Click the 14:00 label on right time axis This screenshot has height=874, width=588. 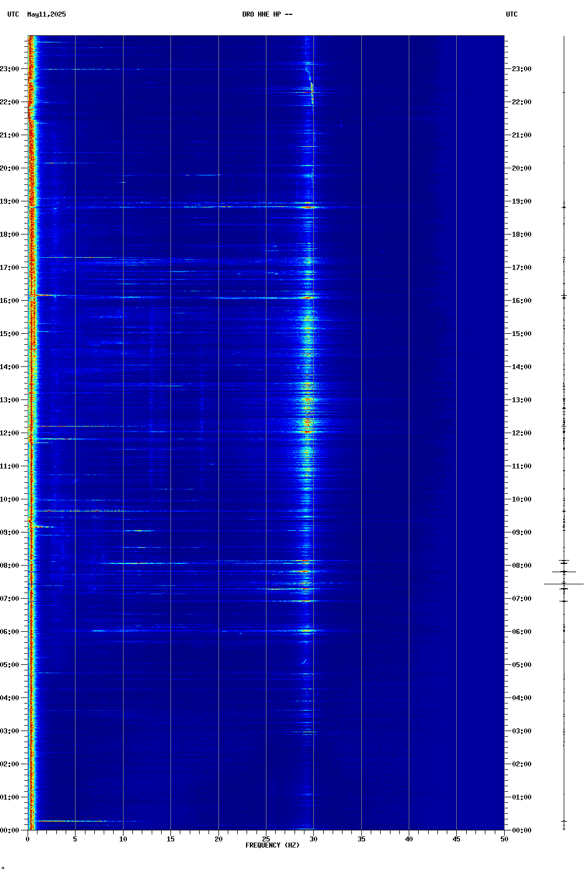[x=522, y=367]
